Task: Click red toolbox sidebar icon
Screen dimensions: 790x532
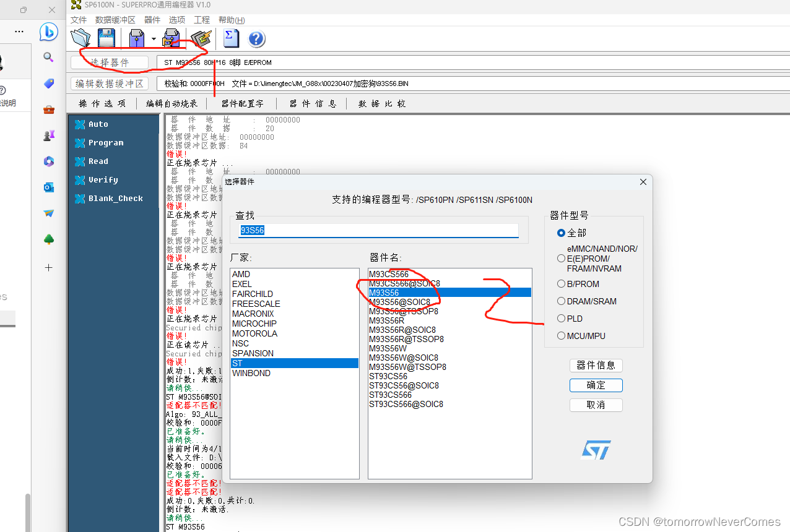Action: tap(49, 109)
